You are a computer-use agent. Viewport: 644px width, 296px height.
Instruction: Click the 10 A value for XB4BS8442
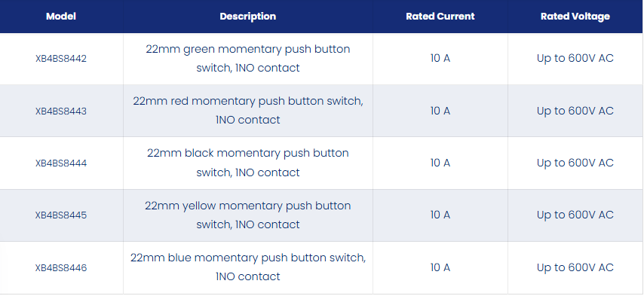[440, 58]
